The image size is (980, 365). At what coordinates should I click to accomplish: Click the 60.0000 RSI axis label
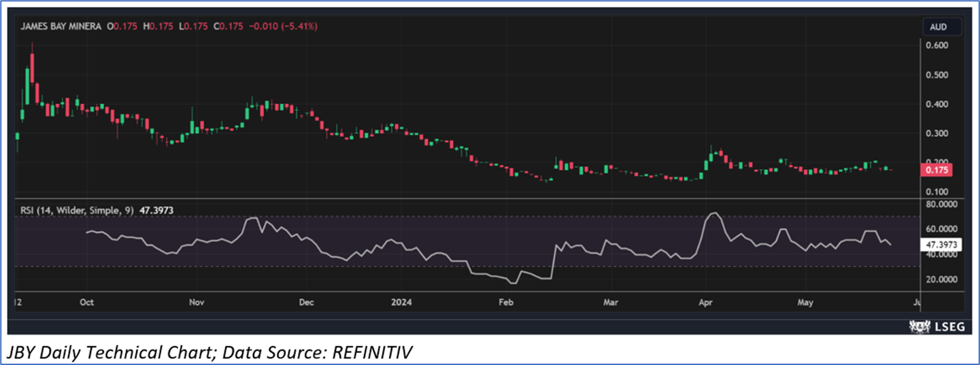point(941,229)
